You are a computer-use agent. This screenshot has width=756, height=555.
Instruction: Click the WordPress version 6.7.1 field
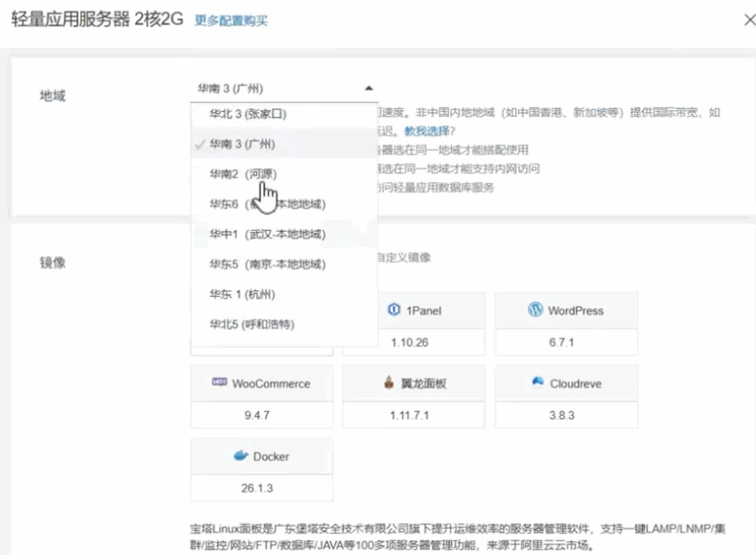click(566, 342)
